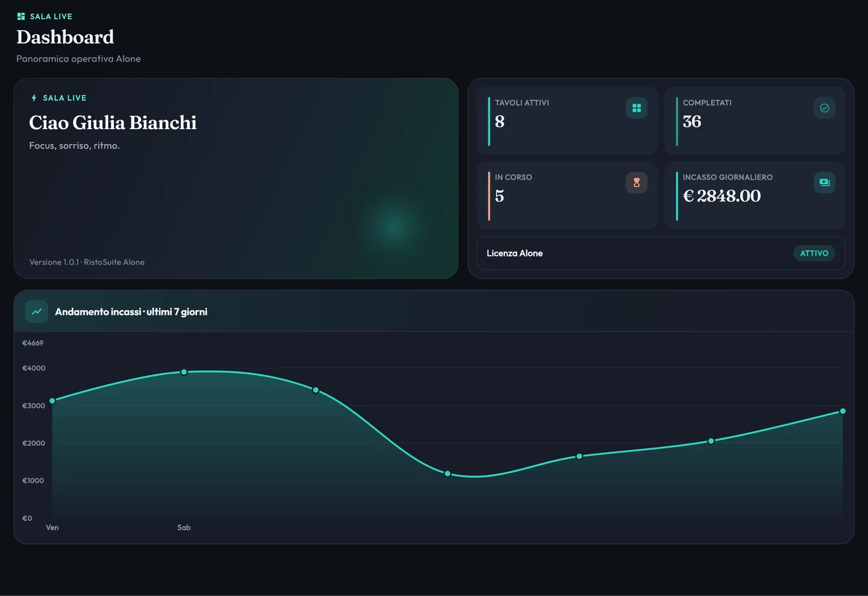Click the lightning bolt icon in welcome card
Screen dimensions: 868x596
pos(34,98)
